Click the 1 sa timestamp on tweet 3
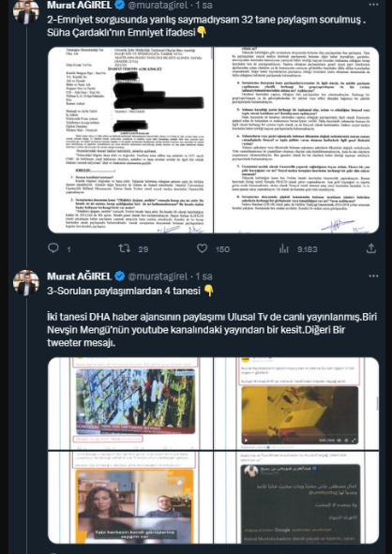The height and width of the screenshot is (554, 392). coord(204,277)
